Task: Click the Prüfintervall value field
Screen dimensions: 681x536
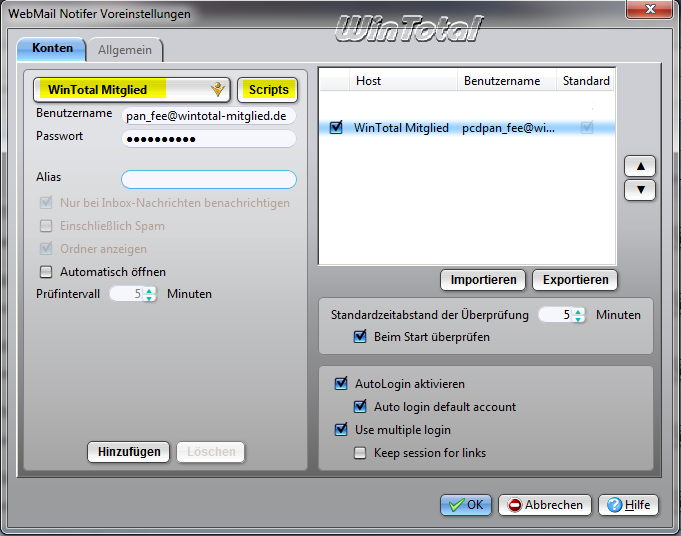Action: tap(127, 294)
